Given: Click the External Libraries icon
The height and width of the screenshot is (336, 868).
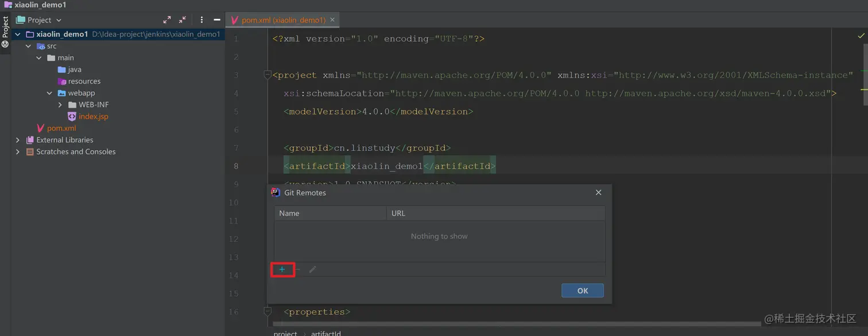Looking at the screenshot, I should tap(30, 140).
